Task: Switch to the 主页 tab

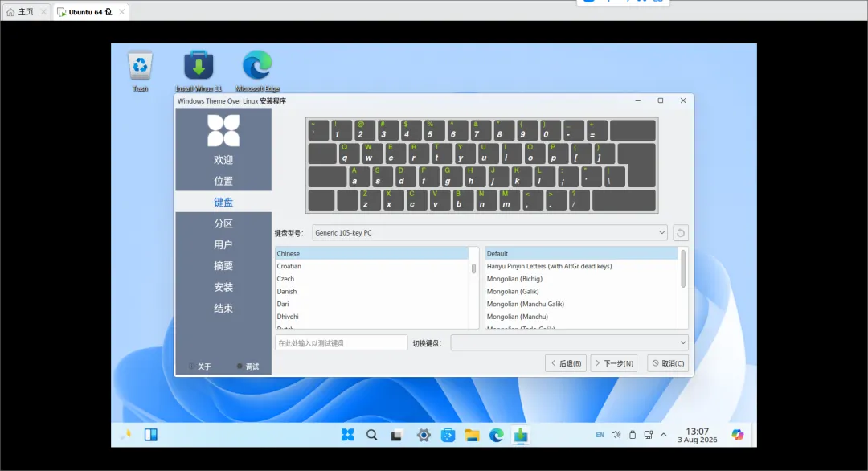Action: 26,11
